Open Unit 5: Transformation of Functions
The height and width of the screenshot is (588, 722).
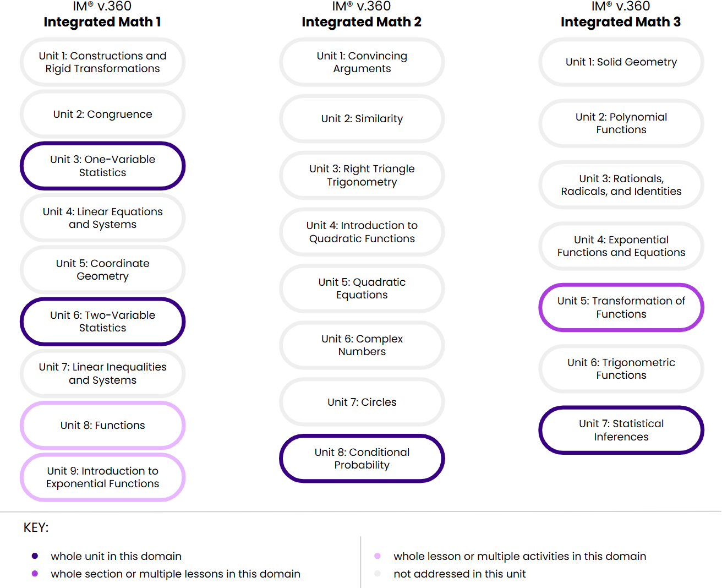coord(621,307)
